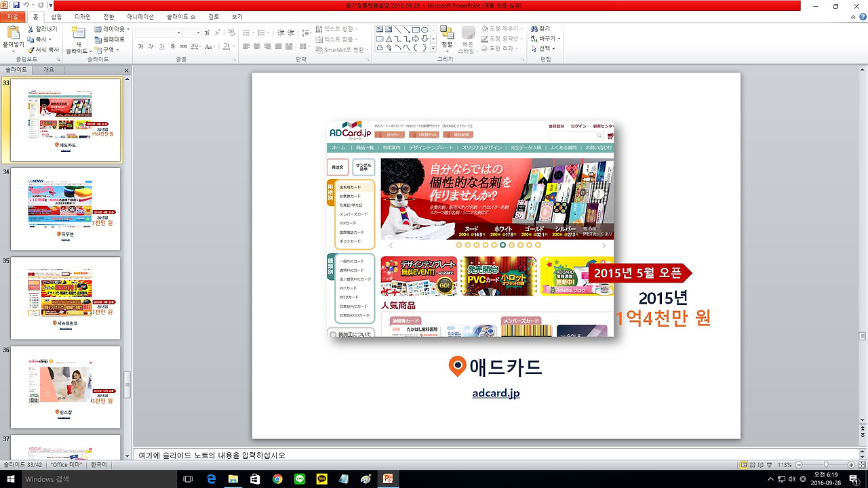Toggle text shadow (S) formatting
868x488 pixels.
point(173,47)
